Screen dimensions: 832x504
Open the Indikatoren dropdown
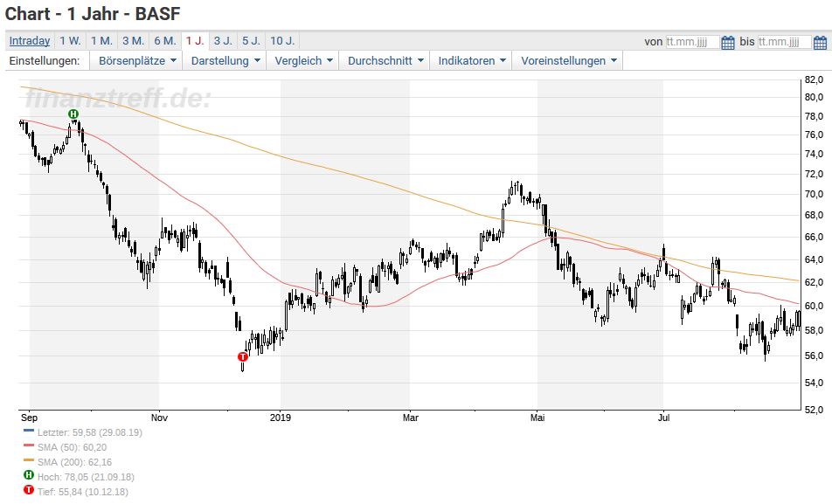[x=471, y=60]
